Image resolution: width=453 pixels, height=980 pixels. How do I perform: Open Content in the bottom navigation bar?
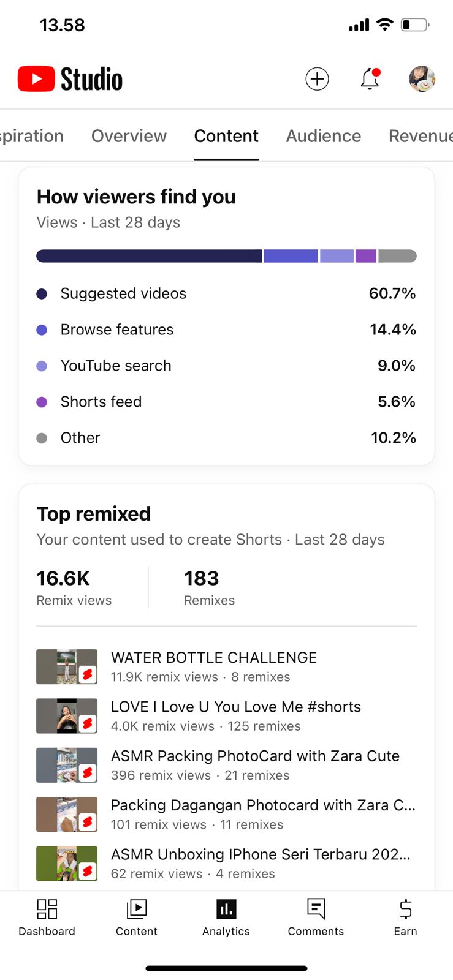(x=136, y=917)
